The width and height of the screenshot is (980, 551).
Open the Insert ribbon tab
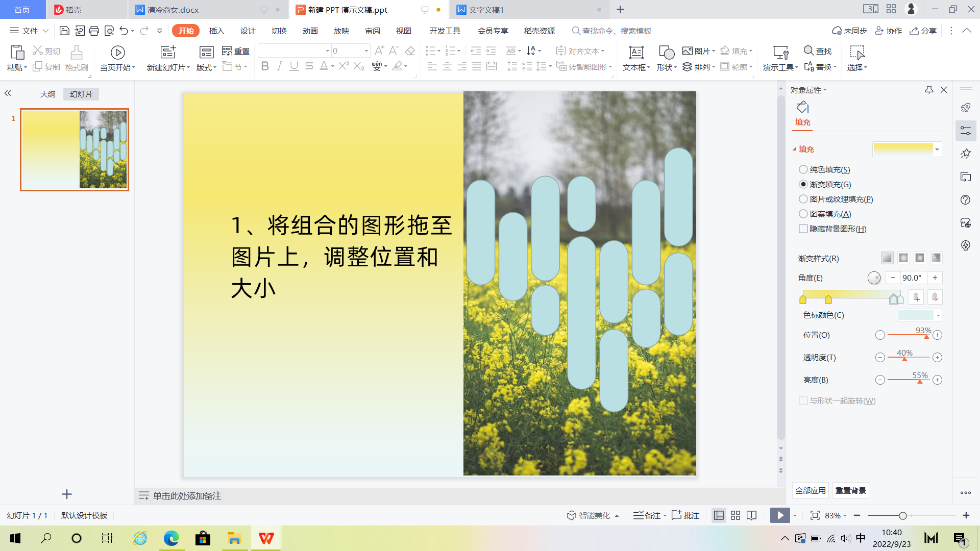216,31
